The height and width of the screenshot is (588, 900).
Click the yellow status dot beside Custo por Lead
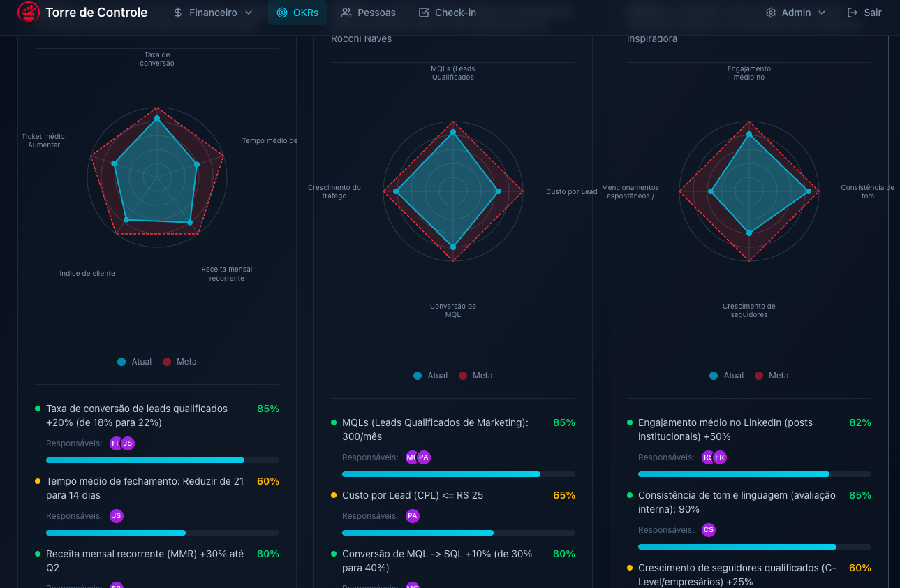point(333,495)
